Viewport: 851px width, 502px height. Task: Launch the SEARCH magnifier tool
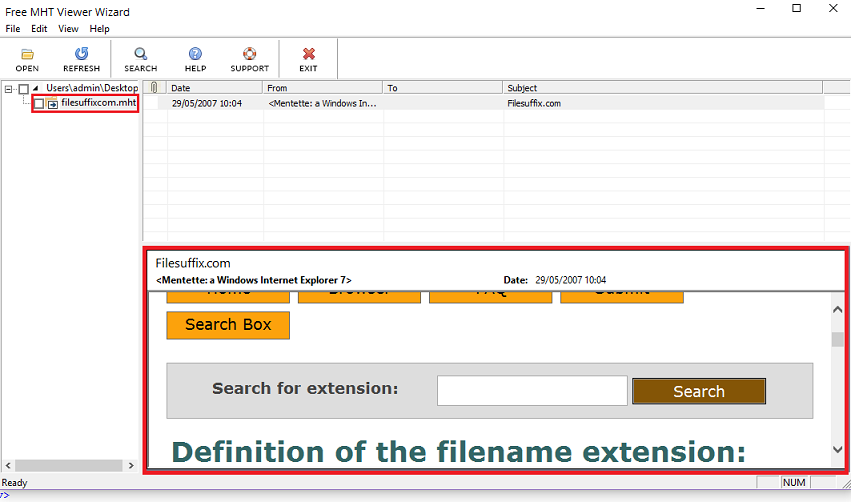coord(141,60)
